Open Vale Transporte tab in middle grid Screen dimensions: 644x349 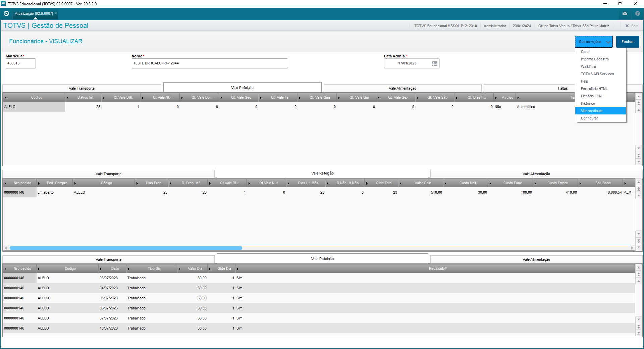coord(108,174)
